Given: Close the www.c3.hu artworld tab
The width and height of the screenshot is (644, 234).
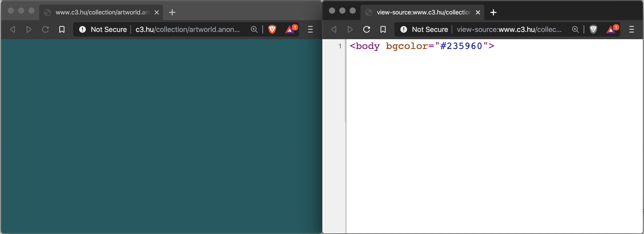Looking at the screenshot, I should tap(157, 12).
